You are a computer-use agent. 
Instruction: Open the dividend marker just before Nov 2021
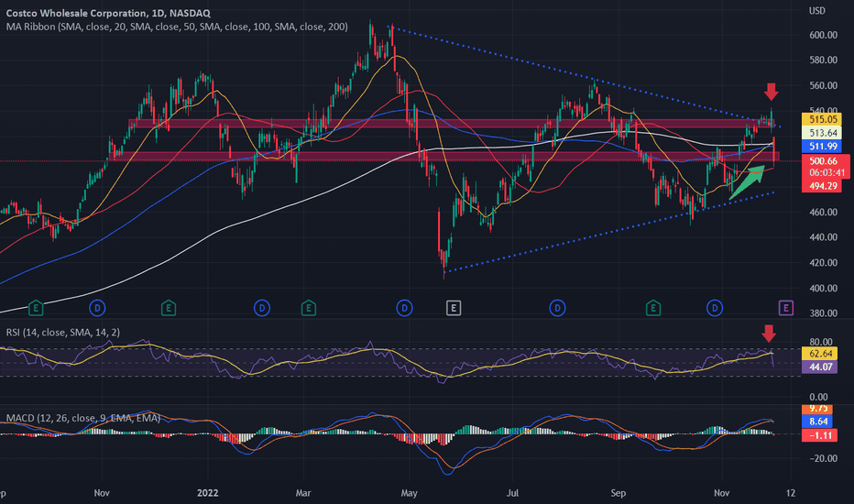(97, 309)
